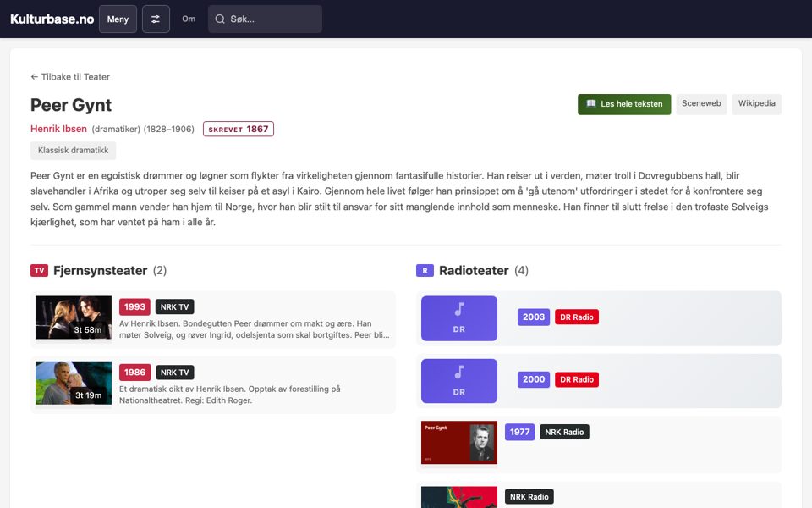
Task: Click the 1993 year badge
Action: 134,306
